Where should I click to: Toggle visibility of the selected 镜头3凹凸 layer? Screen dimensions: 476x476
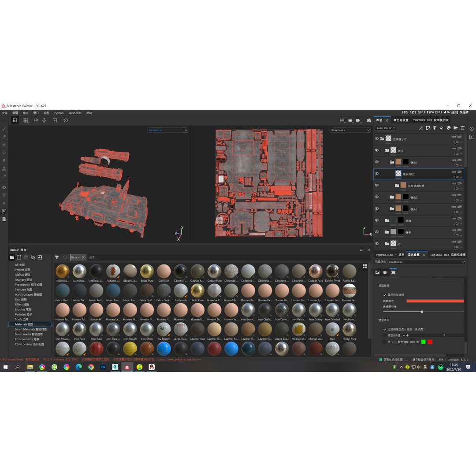pyautogui.click(x=377, y=174)
